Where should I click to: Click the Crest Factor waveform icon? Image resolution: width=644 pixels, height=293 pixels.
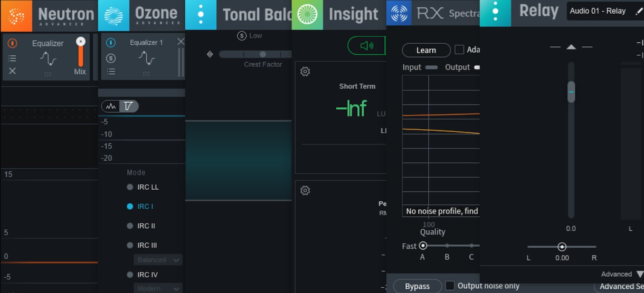210,54
